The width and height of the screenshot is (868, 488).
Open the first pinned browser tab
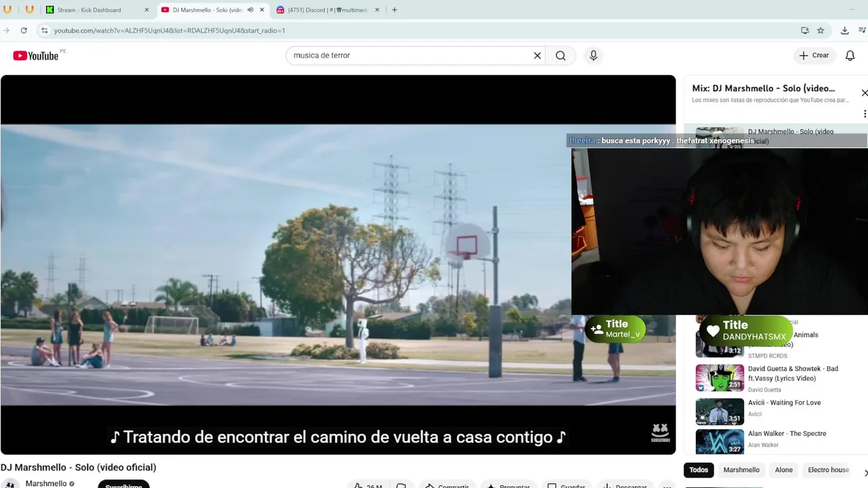coord(7,9)
